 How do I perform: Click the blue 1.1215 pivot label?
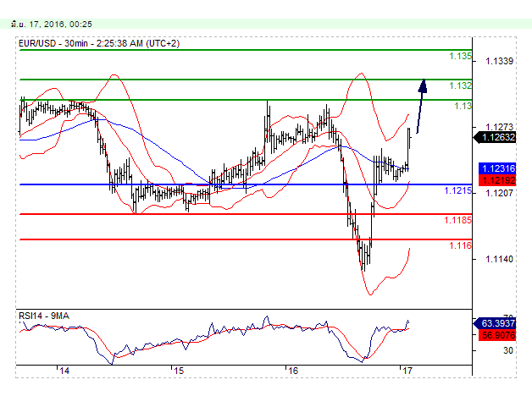click(458, 190)
